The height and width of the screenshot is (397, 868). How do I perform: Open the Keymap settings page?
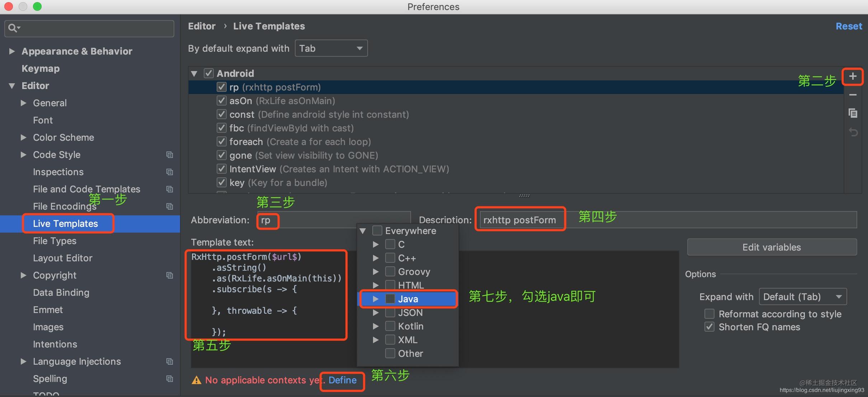pos(40,68)
